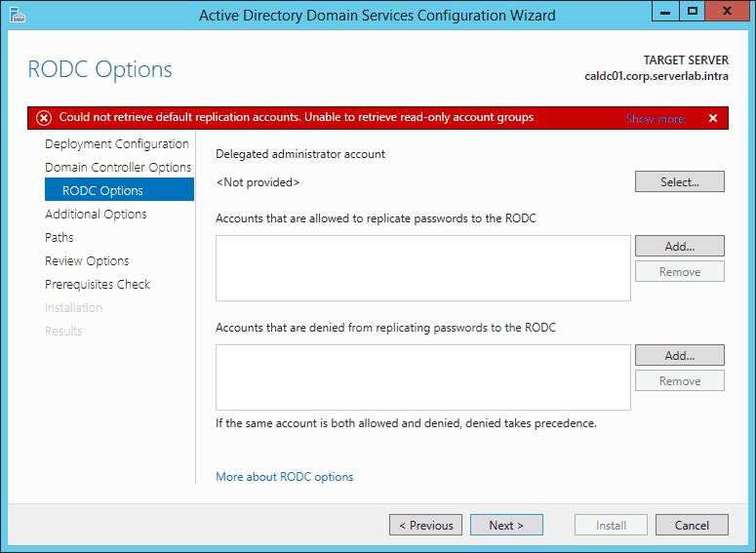Go to Domain Controller Options step
Image resolution: width=756 pixels, height=553 pixels.
[118, 168]
